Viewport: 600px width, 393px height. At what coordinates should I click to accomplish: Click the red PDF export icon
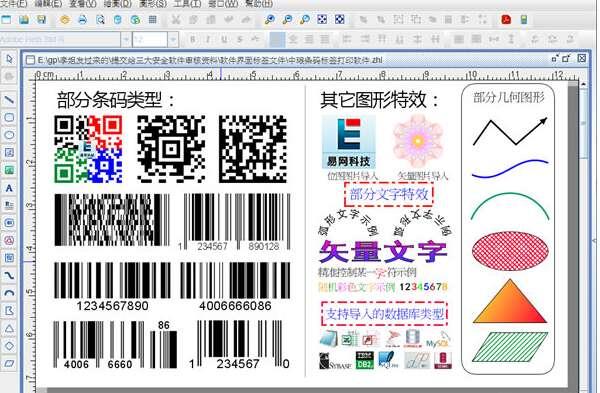[506, 19]
